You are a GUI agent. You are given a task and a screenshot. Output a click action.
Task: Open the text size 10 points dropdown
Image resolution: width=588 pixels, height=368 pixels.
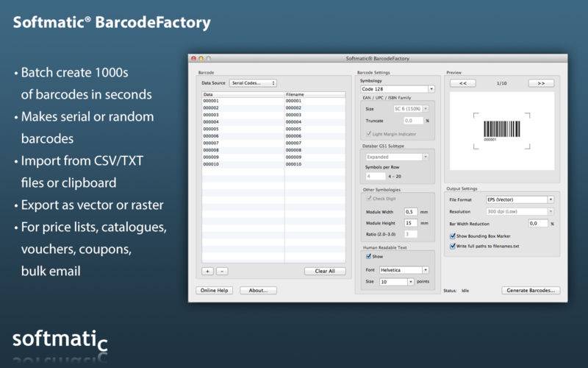point(396,282)
